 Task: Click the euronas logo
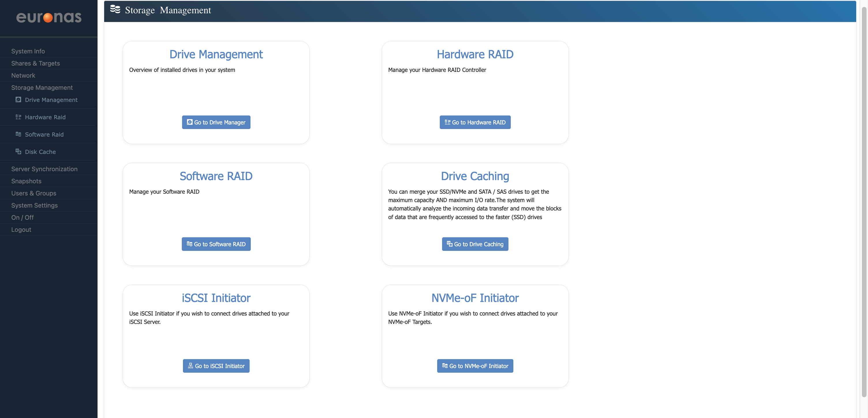click(x=49, y=18)
